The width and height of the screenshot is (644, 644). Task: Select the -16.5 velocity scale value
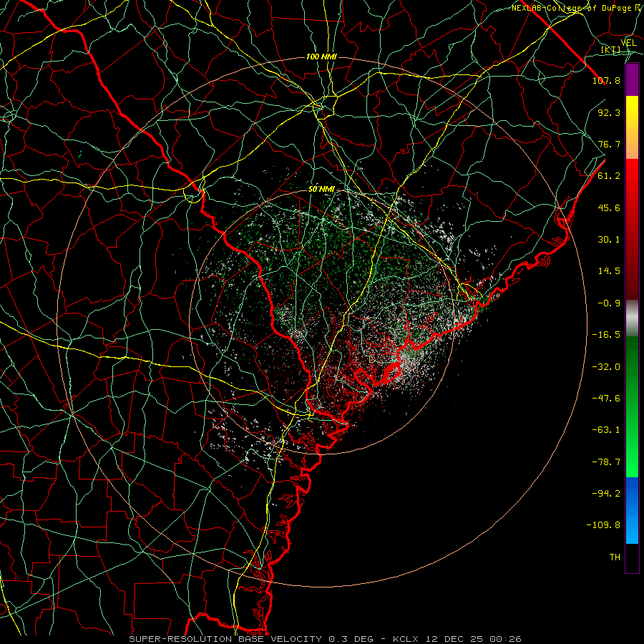pos(606,335)
